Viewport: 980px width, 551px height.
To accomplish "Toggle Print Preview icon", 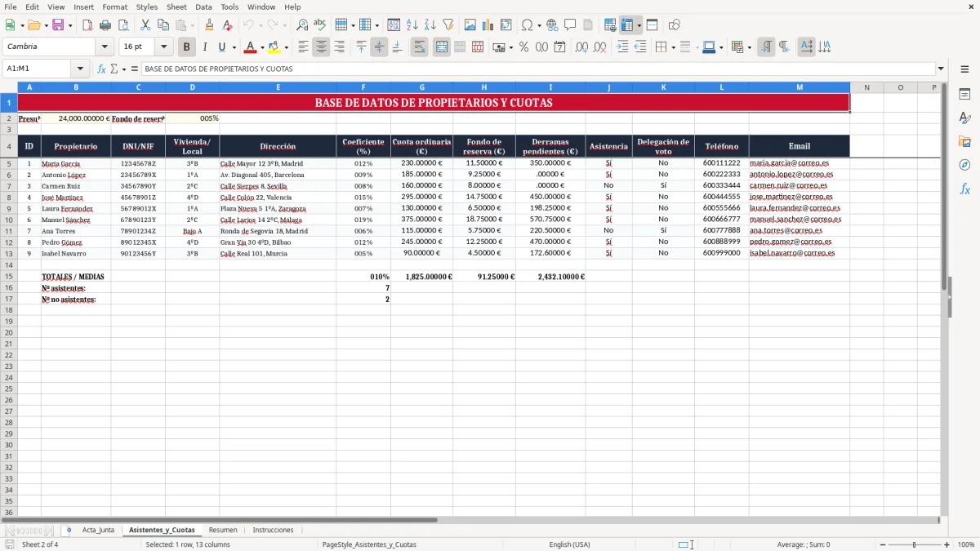I will (x=122, y=25).
